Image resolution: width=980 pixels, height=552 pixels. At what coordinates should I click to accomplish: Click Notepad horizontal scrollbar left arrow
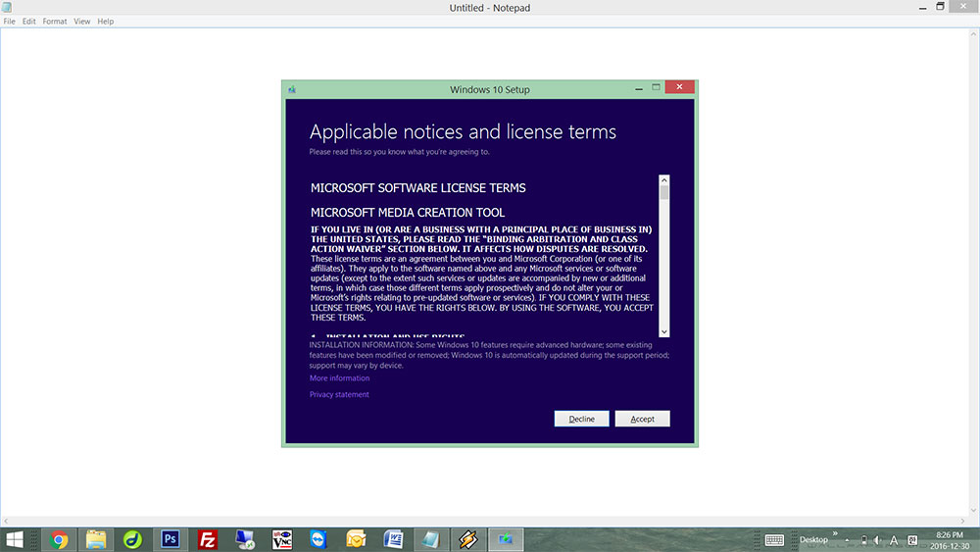tap(6, 521)
